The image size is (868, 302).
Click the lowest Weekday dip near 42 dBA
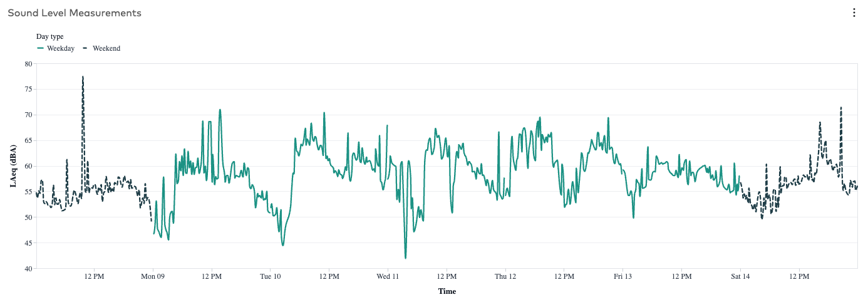405,258
